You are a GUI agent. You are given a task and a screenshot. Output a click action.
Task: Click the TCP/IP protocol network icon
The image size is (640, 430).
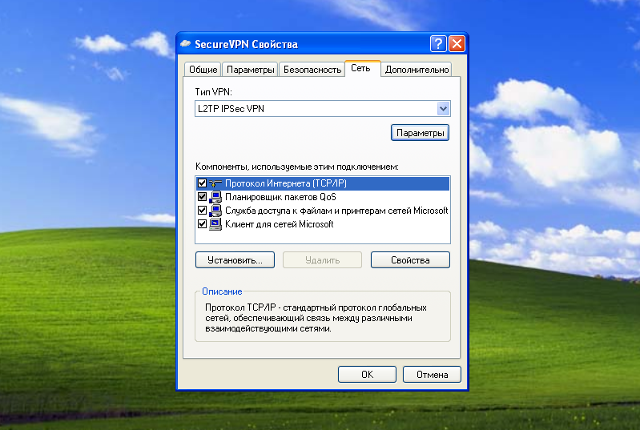[x=215, y=183]
